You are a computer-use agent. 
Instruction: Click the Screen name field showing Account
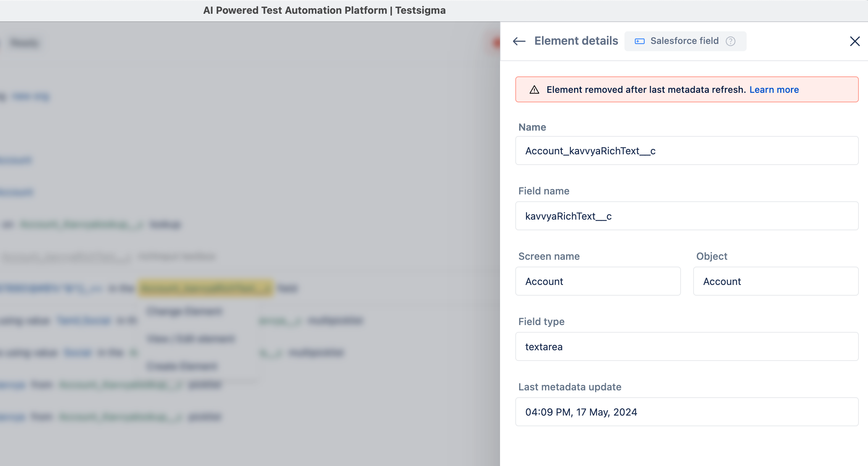598,282
